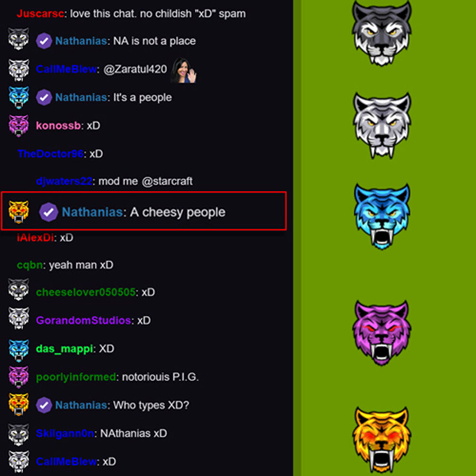
Task: Open Juscarsc's username in chat
Action: coord(40,14)
